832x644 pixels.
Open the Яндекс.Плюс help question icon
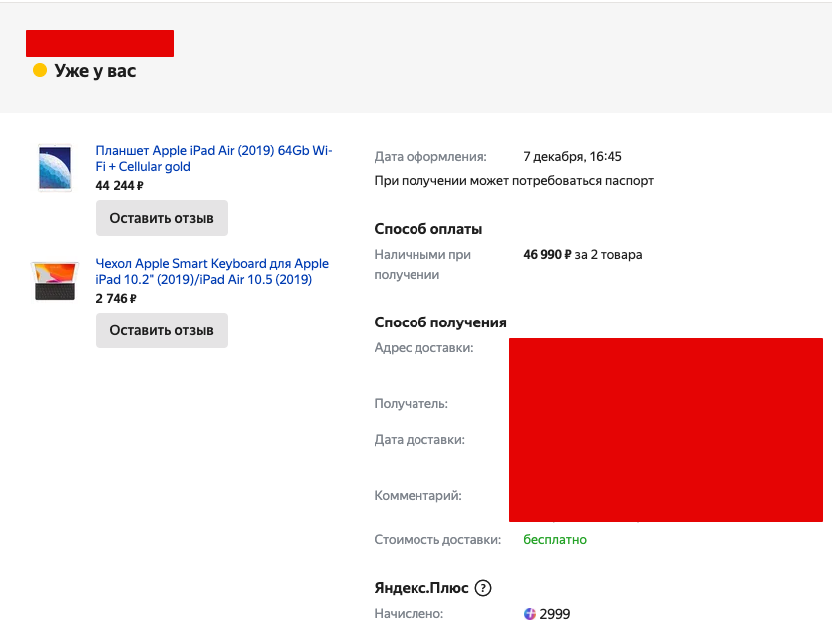coord(483,588)
